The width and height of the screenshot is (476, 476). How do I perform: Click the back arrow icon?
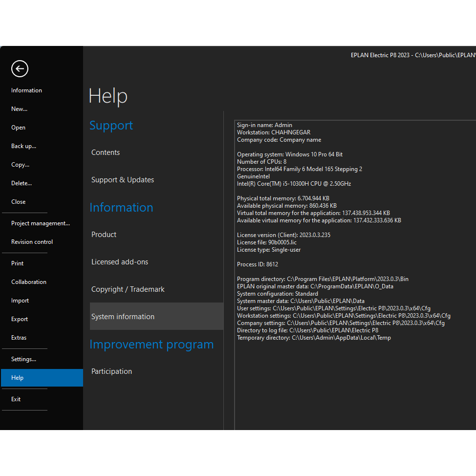[x=20, y=69]
